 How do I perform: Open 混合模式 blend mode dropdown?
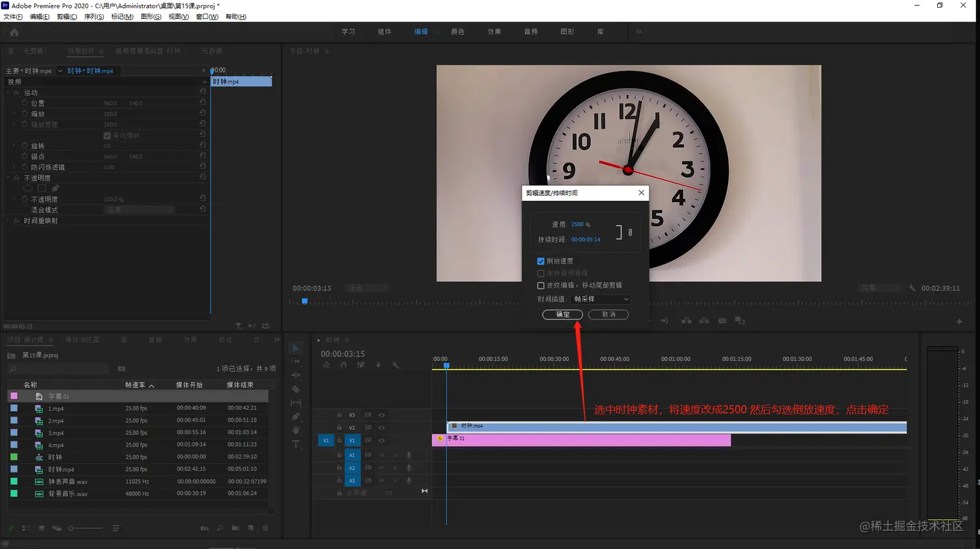point(139,210)
